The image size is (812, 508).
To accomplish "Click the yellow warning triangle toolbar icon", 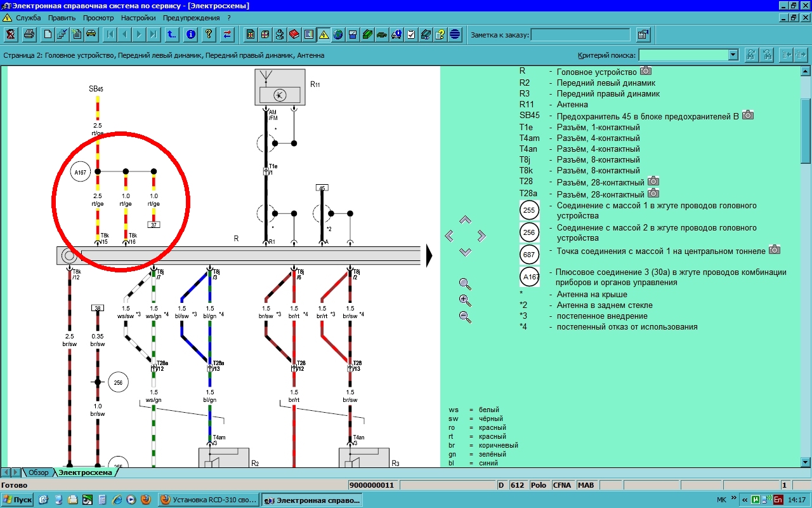I will [324, 34].
